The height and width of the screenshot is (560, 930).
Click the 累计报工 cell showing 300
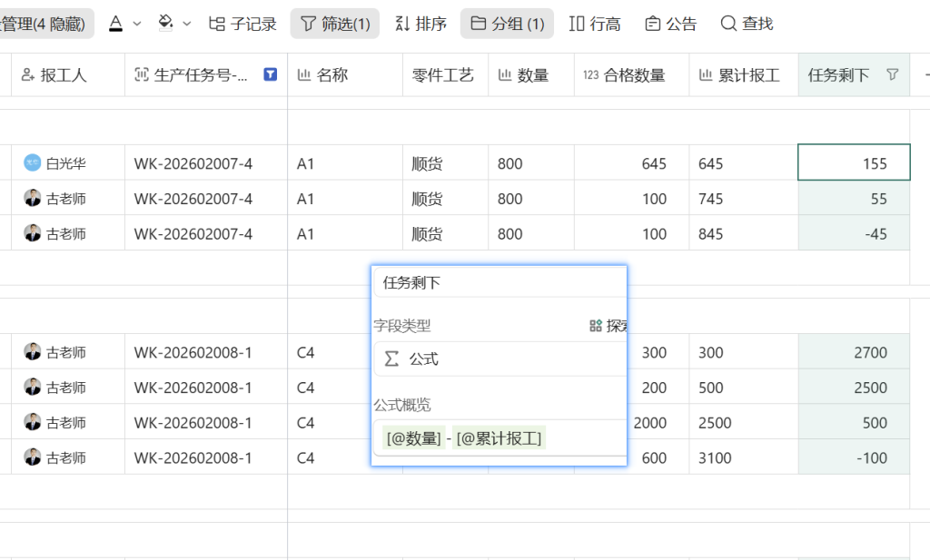click(744, 352)
